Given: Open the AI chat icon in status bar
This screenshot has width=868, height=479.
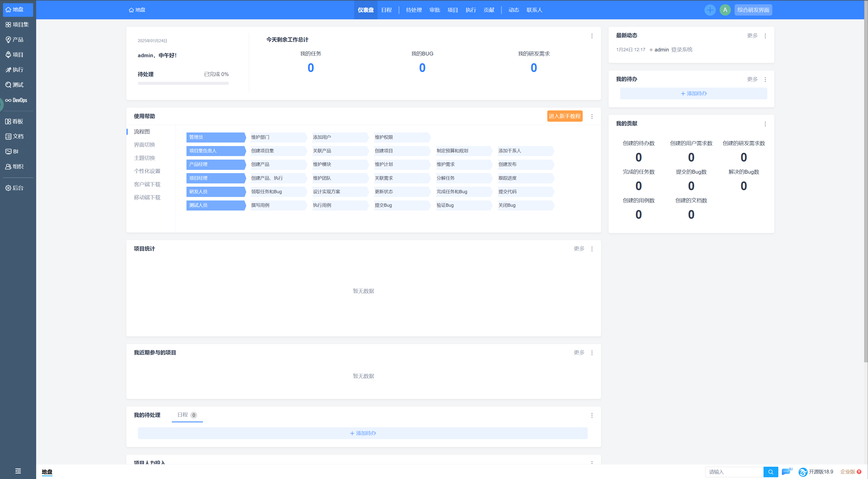Looking at the screenshot, I should coord(786,471).
